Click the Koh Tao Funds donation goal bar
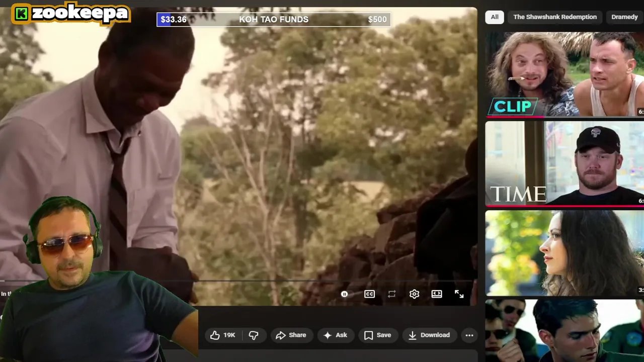The image size is (644, 362). pyautogui.click(x=274, y=20)
